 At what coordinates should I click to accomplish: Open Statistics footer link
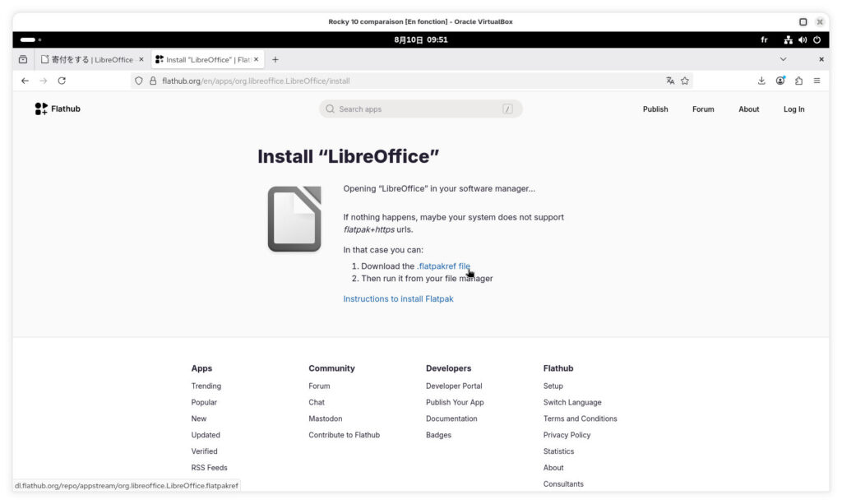coord(558,451)
